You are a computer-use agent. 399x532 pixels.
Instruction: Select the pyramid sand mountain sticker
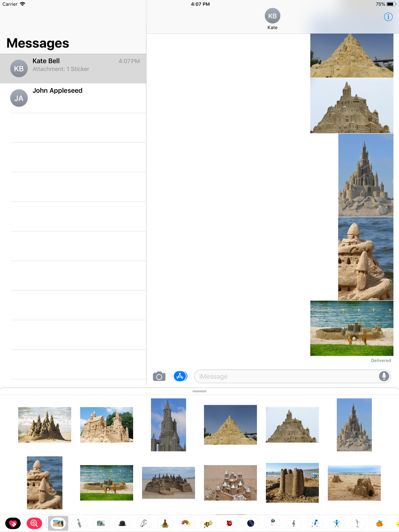click(x=230, y=425)
